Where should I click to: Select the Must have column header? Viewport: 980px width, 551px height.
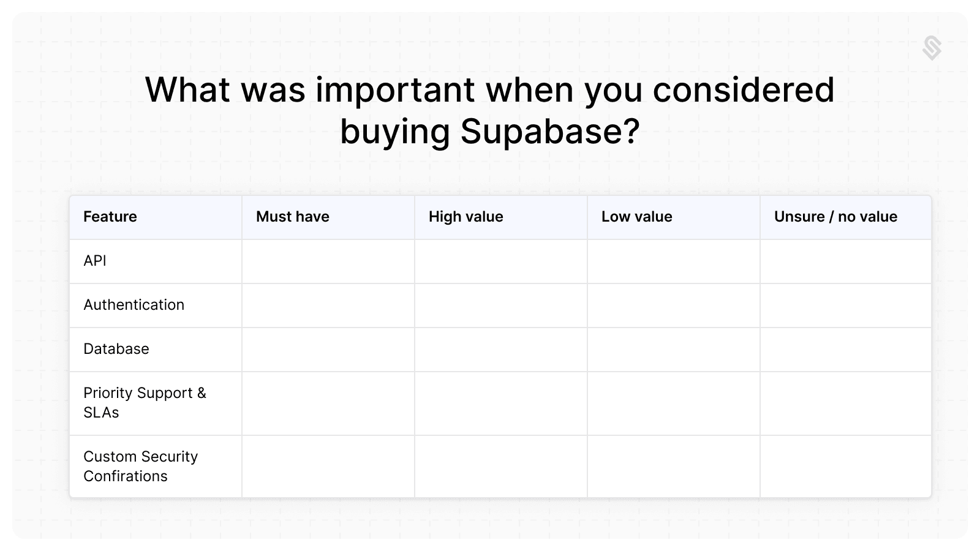293,217
